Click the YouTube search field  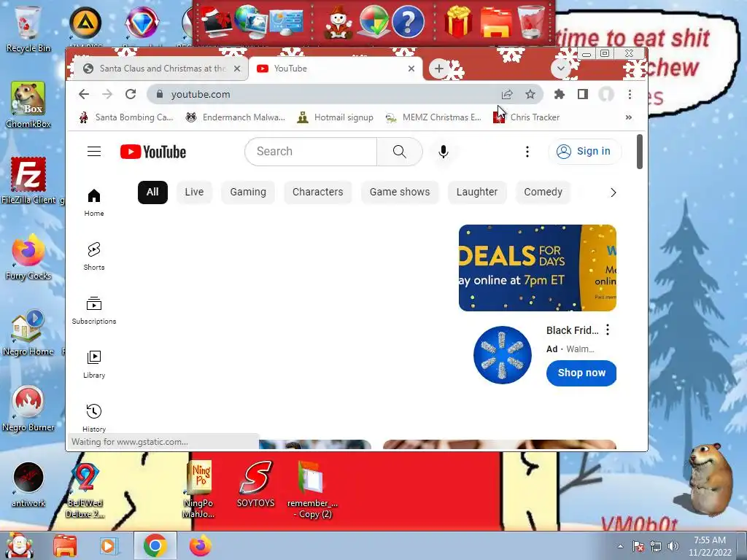(x=311, y=152)
